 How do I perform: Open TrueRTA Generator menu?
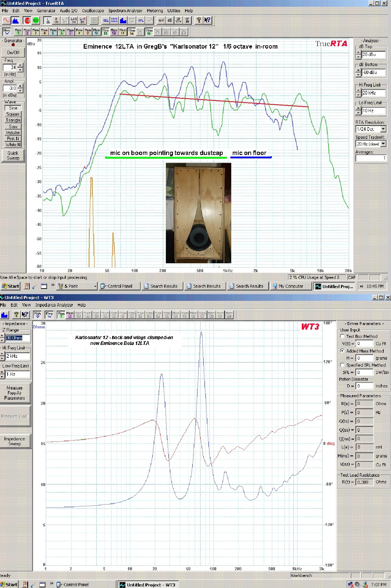(x=46, y=10)
